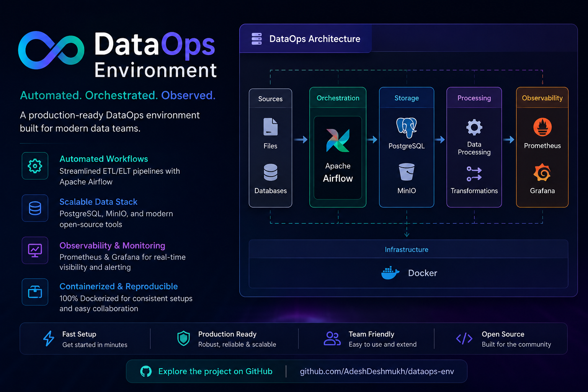Click the 'Production Ready' title
This screenshot has width=588, height=392.
click(227, 334)
